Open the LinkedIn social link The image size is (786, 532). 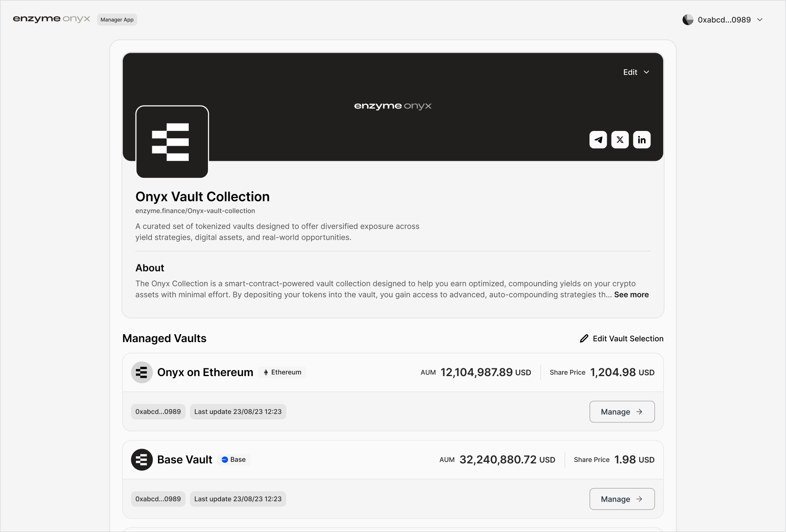pos(641,140)
